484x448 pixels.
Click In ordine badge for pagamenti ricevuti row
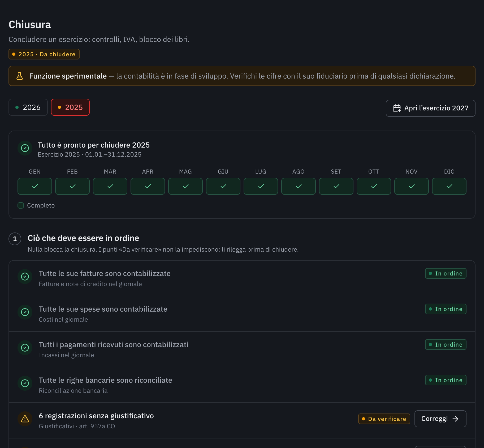446,344
